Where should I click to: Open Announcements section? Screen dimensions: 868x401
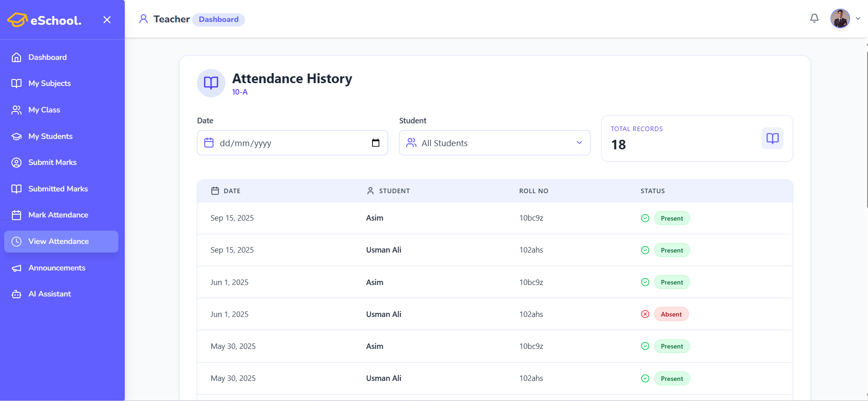click(x=61, y=268)
